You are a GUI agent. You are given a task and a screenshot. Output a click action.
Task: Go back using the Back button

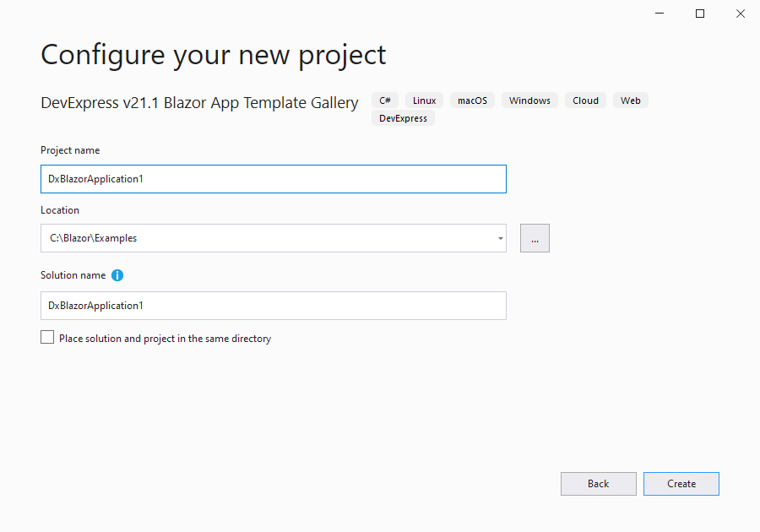598,484
